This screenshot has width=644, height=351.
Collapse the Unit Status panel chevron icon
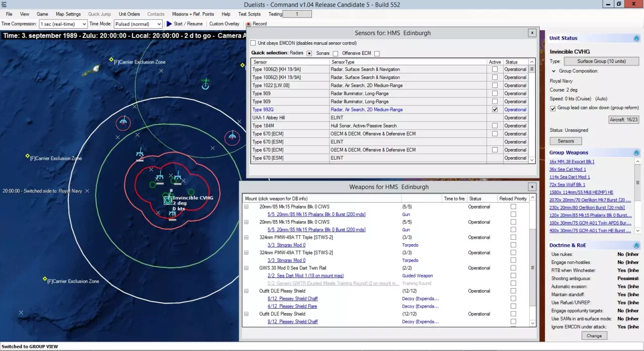tap(636, 38)
